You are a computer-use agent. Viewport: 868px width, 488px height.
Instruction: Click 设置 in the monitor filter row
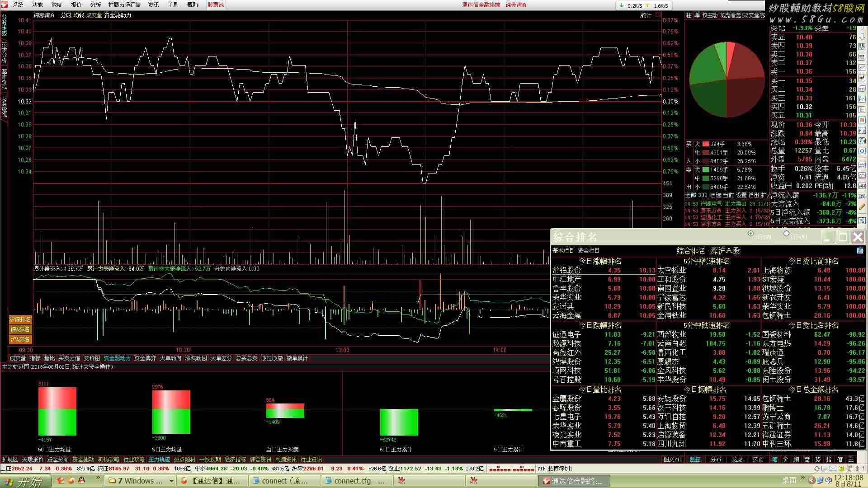click(x=741, y=195)
